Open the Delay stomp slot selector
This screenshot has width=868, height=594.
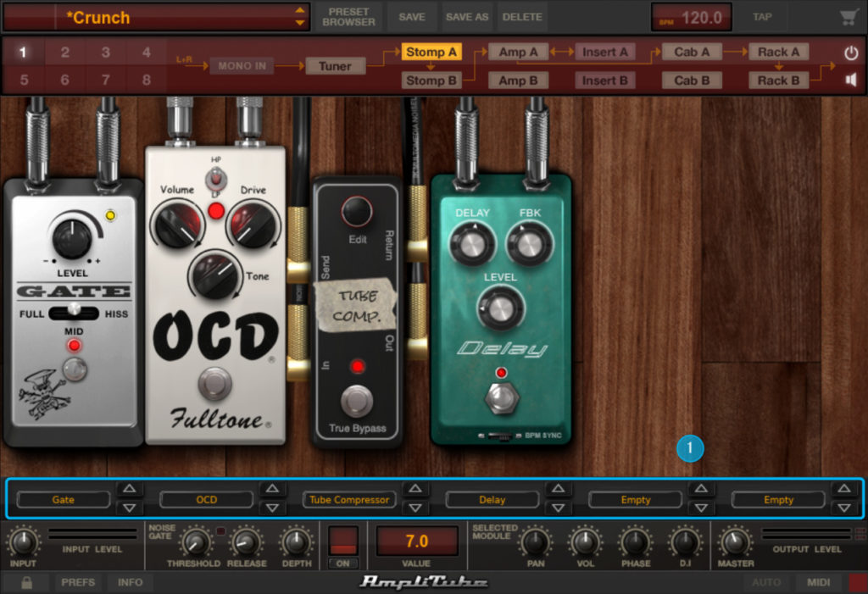pos(492,499)
